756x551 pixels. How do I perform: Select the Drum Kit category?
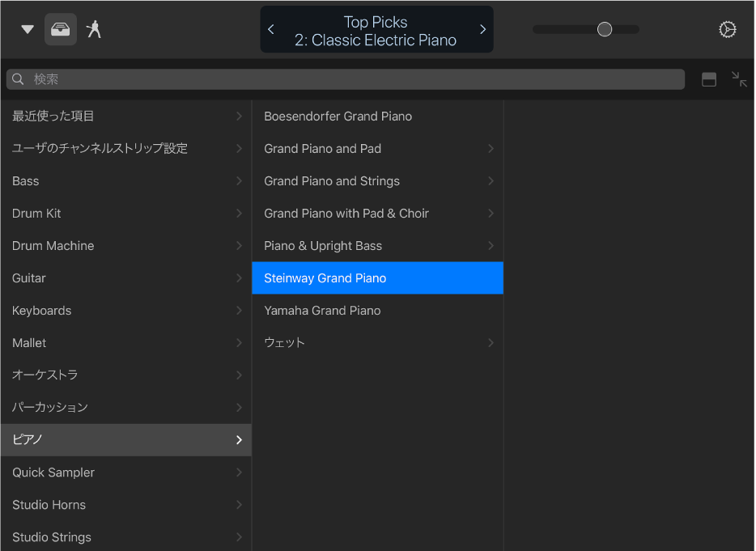[126, 213]
